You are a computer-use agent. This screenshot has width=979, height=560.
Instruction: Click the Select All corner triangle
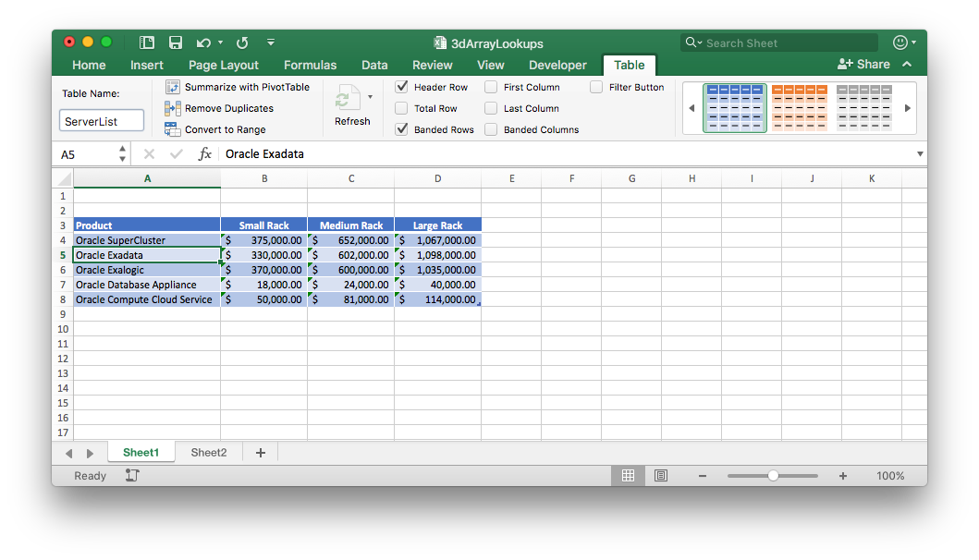click(x=65, y=179)
